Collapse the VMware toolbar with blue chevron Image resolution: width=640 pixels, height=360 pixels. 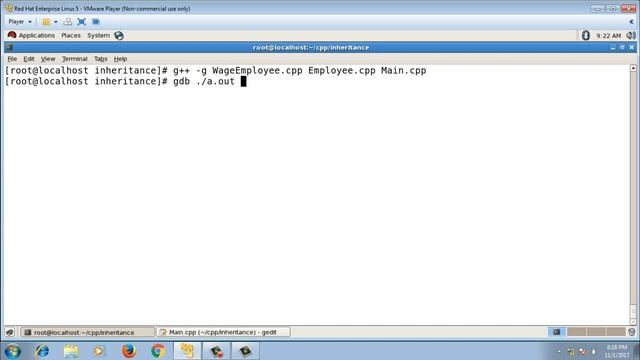(x=631, y=22)
